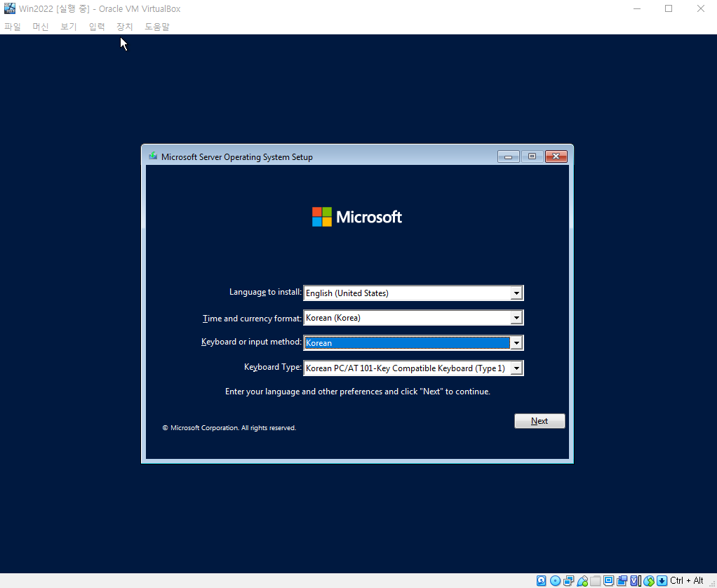Click the USB devices indicator icon

[582, 581]
